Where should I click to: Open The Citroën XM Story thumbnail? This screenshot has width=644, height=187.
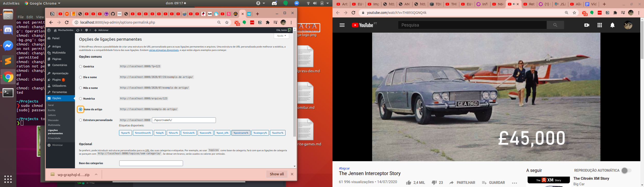click(548, 182)
